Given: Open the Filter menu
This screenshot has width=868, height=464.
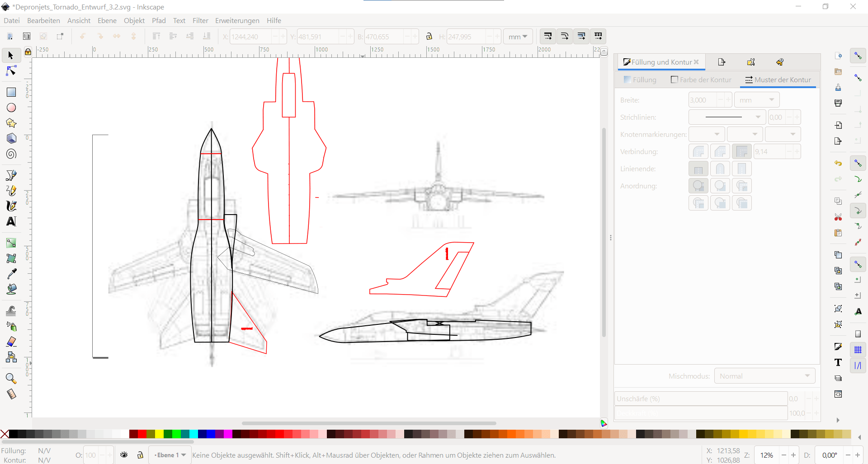Looking at the screenshot, I should click(200, 20).
